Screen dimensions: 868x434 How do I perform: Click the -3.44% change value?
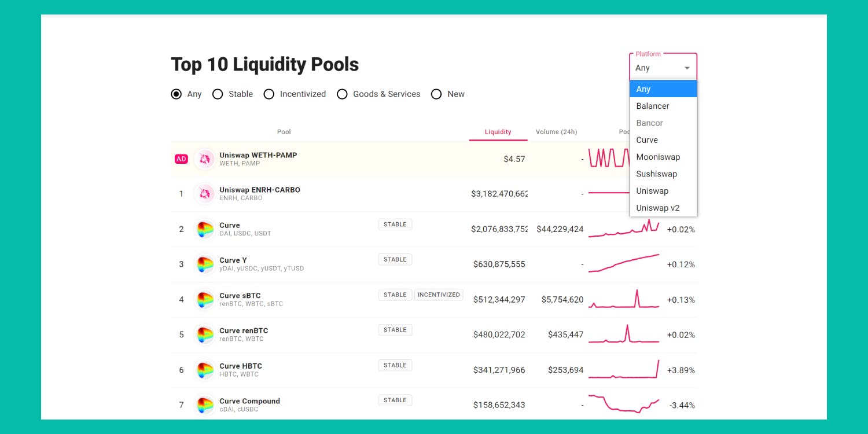(x=682, y=405)
